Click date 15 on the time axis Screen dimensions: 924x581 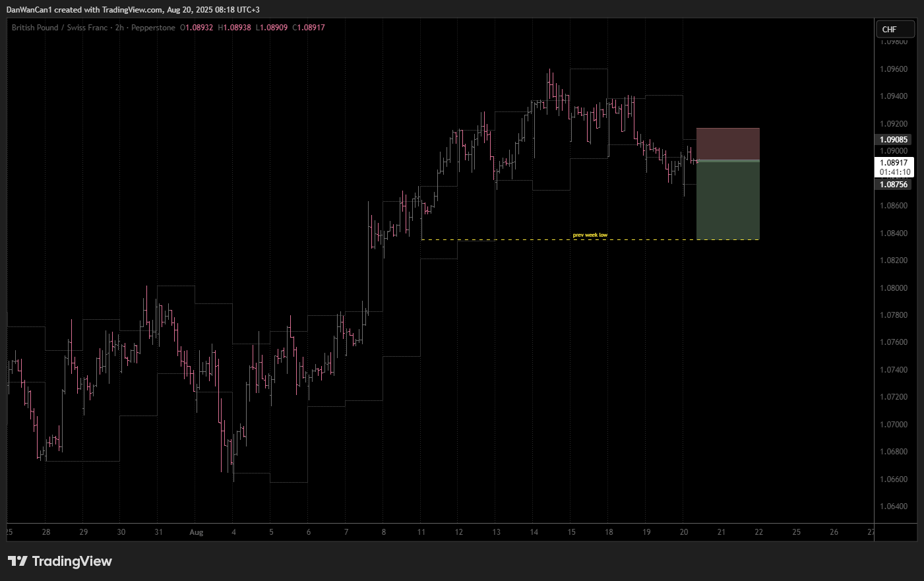(572, 532)
